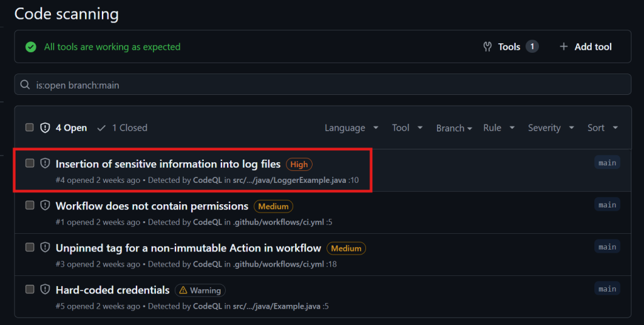Click the main branch label on first alert
The height and width of the screenshot is (325, 644).
click(x=607, y=163)
